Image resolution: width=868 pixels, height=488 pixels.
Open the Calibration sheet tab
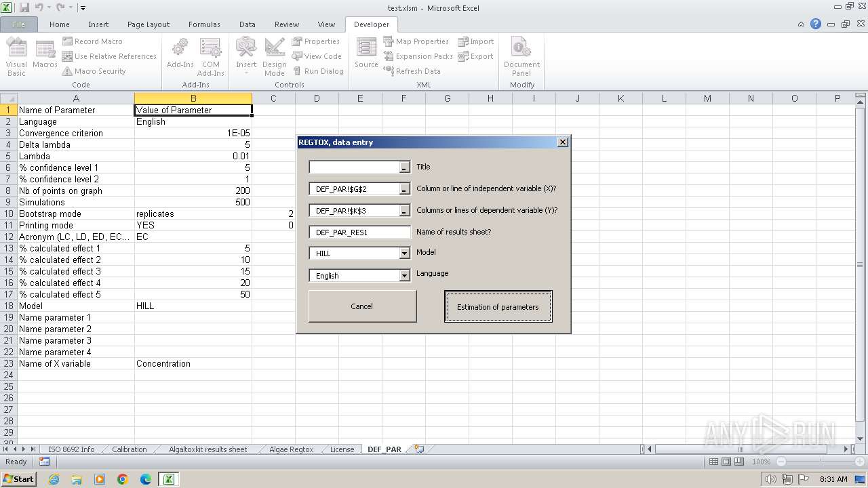click(x=129, y=449)
